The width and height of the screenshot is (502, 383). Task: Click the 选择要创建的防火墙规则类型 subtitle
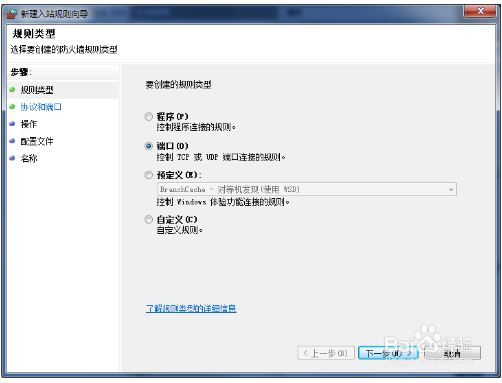click(x=64, y=50)
